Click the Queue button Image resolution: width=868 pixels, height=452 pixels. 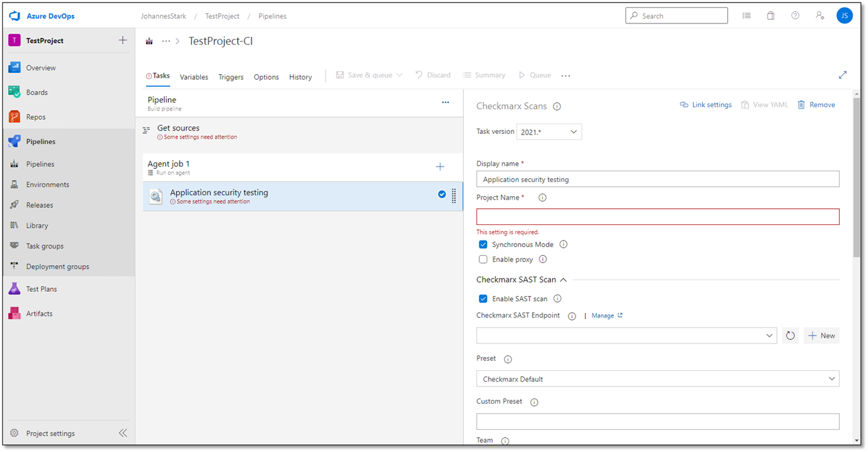534,75
